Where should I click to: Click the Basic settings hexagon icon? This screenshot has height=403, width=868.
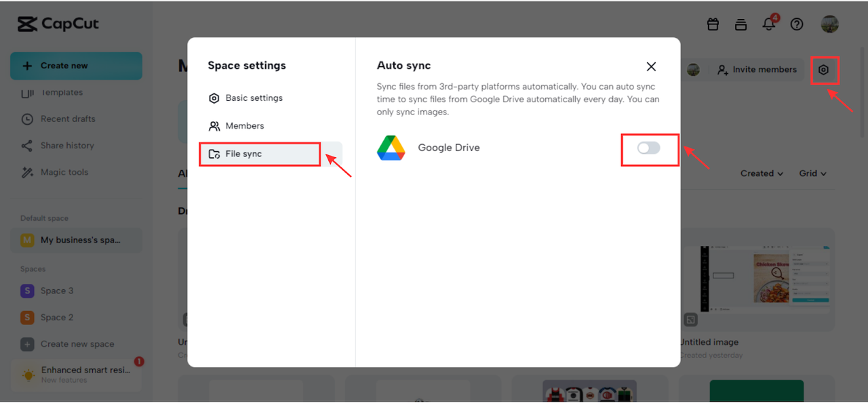click(214, 98)
